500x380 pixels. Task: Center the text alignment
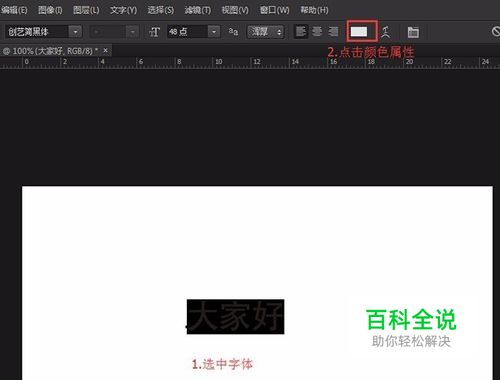pyautogui.click(x=317, y=32)
